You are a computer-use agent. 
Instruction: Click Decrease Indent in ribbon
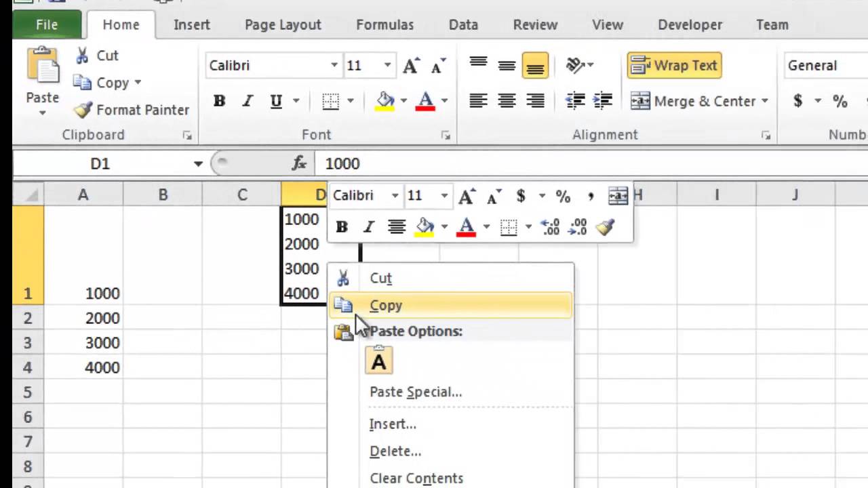[575, 102]
